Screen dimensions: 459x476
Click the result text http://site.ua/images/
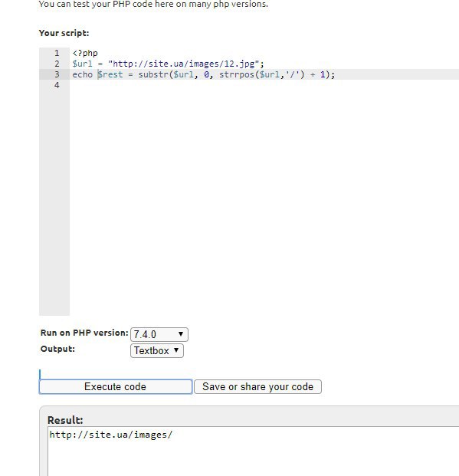tap(111, 435)
